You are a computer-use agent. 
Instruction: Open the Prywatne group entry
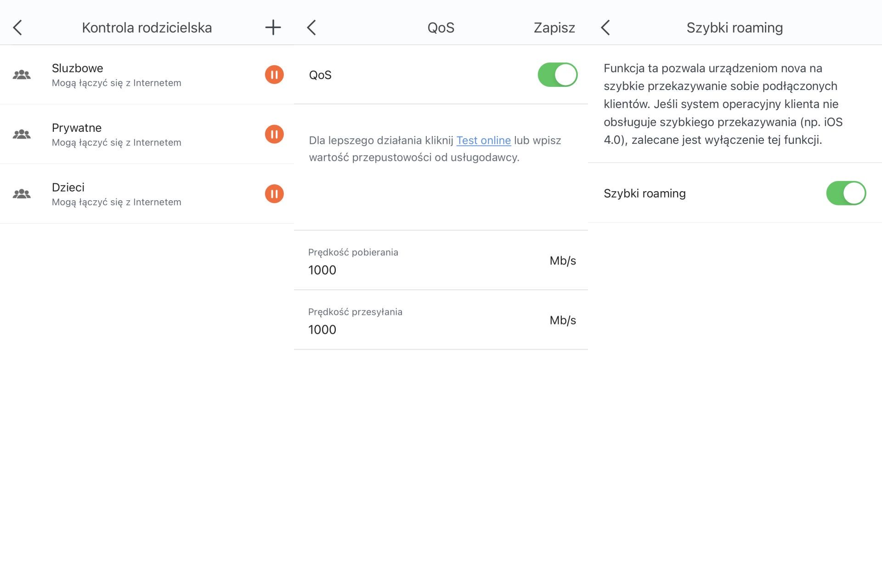pyautogui.click(x=147, y=134)
